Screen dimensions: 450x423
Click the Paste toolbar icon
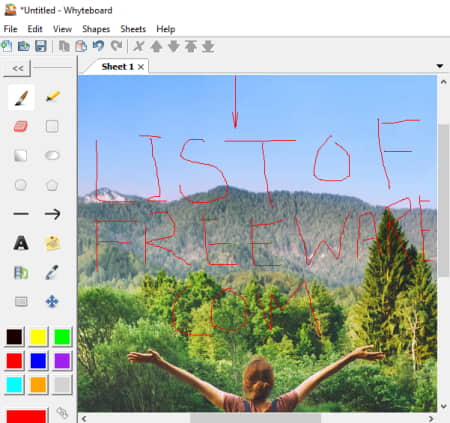[81, 46]
